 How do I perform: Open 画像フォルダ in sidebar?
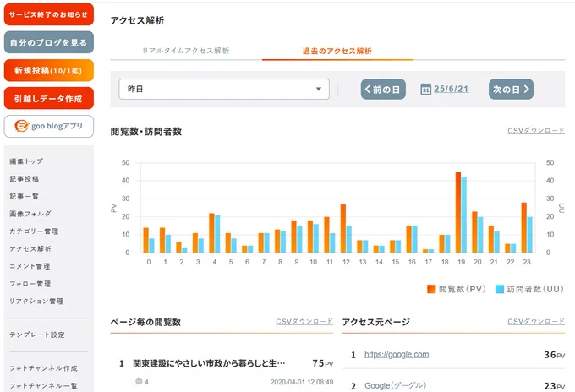pos(30,214)
